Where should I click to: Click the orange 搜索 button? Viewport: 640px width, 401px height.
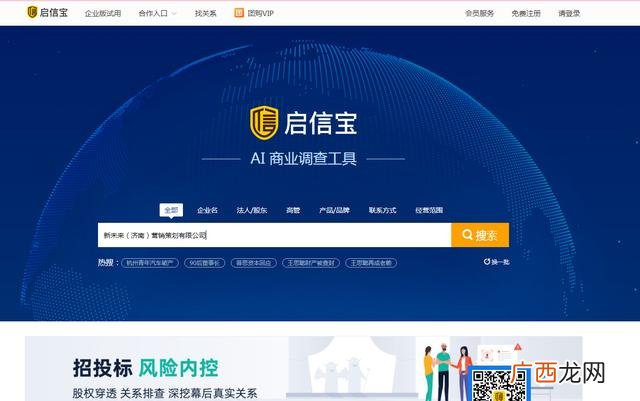point(480,235)
